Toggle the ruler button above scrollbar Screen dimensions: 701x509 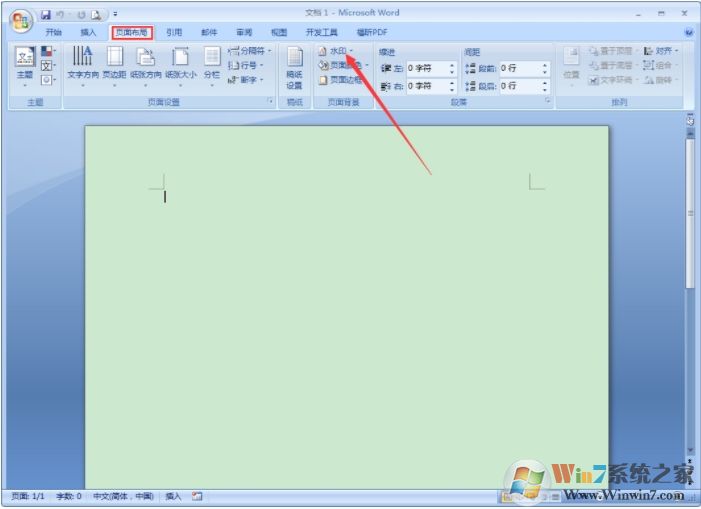pyautogui.click(x=690, y=119)
